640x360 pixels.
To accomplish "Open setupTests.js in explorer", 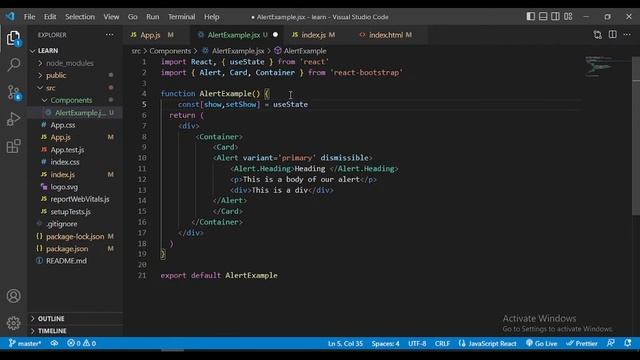I will coord(76,212).
